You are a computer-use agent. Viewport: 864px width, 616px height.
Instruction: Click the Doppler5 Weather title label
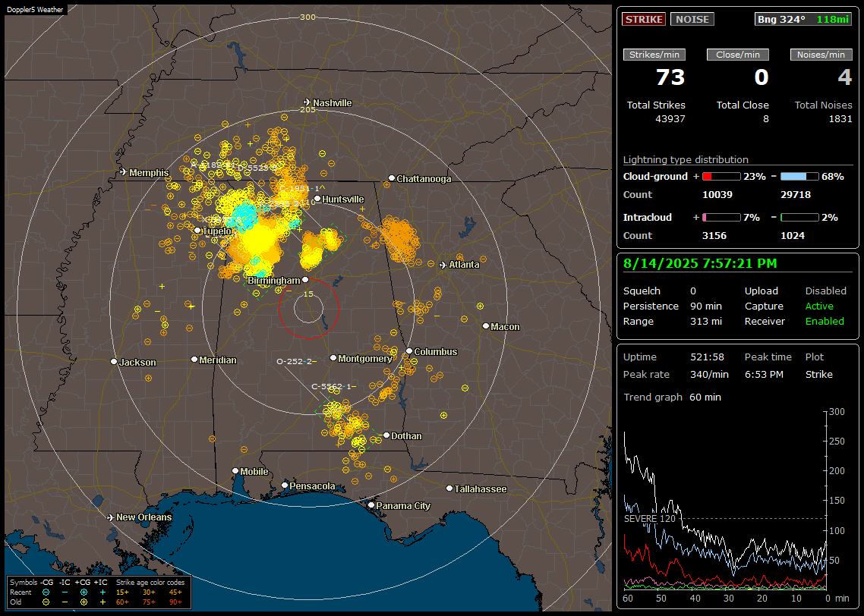[x=35, y=9]
